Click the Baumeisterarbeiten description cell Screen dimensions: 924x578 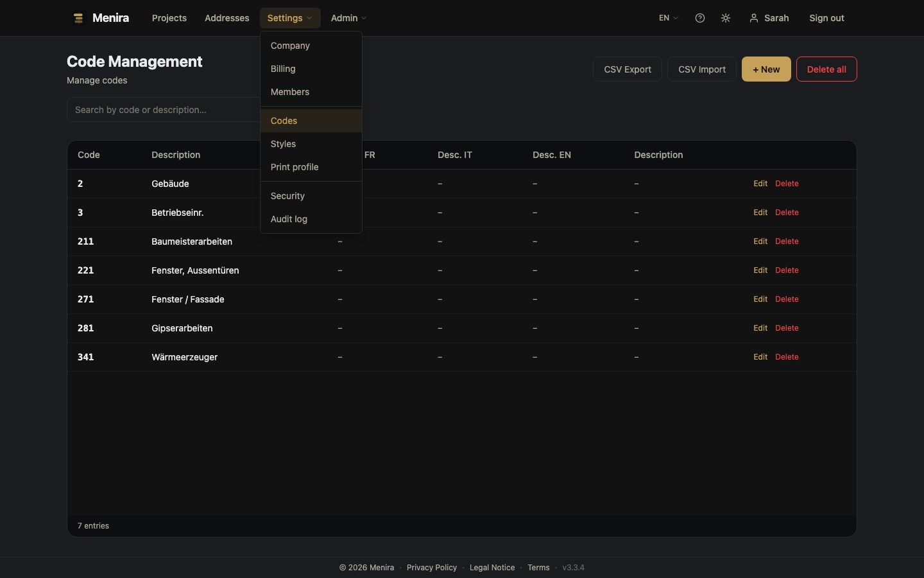click(x=192, y=241)
